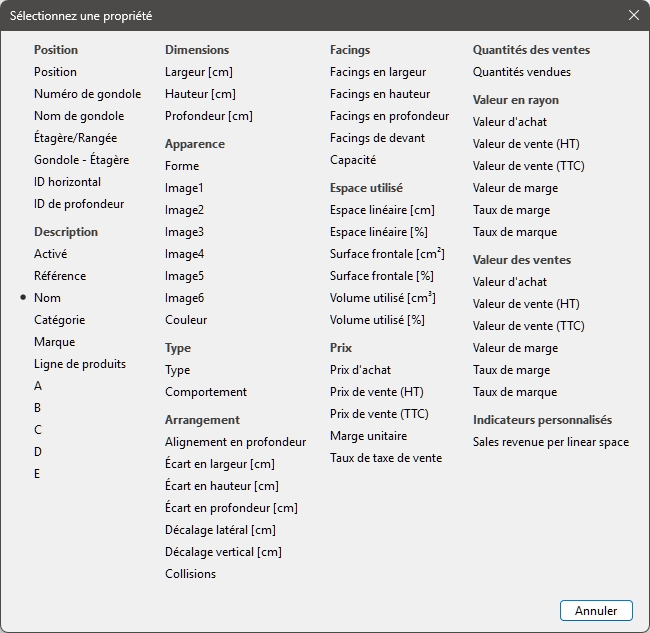Pick Décalage vertical [cm]
This screenshot has height=633, width=650.
pyautogui.click(x=223, y=552)
